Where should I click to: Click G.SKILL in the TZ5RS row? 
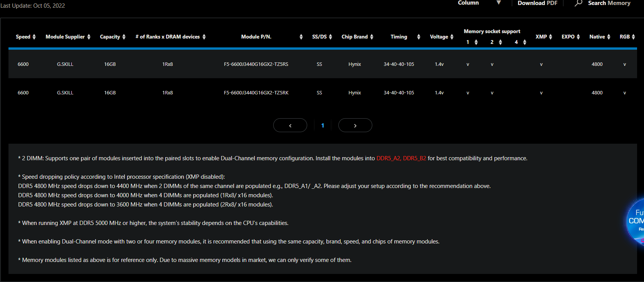65,64
